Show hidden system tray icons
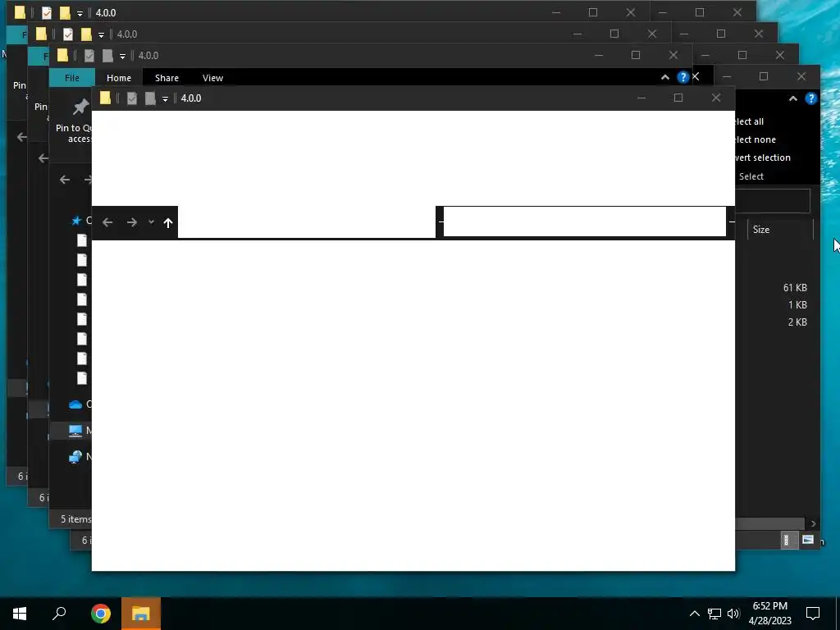Screen dimensions: 840x630 point(694,614)
